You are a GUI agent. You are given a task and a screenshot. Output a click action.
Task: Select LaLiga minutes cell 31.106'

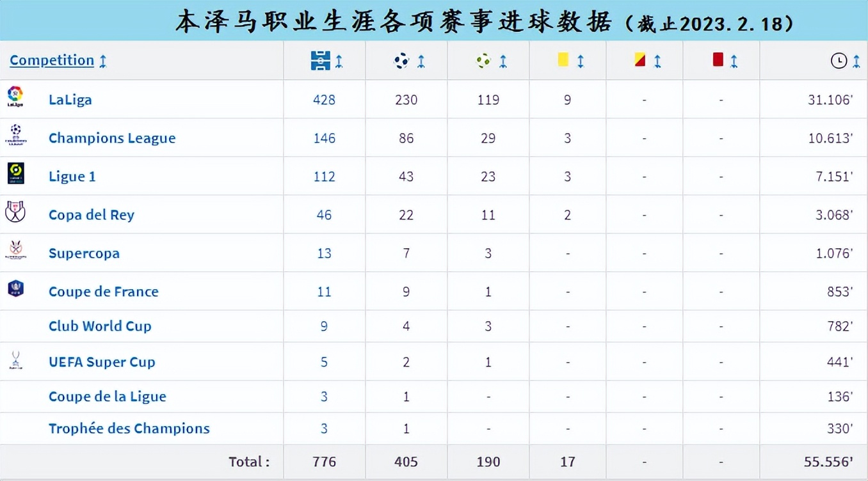click(x=814, y=100)
